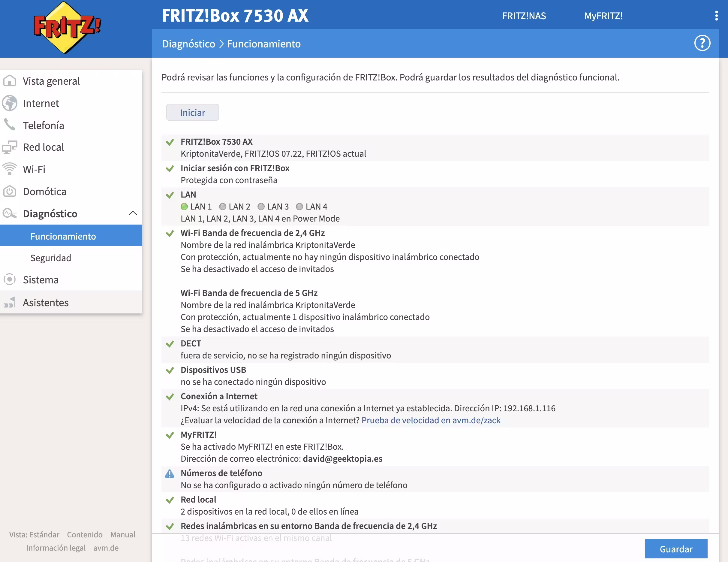Open the three-dot options menu

(716, 16)
